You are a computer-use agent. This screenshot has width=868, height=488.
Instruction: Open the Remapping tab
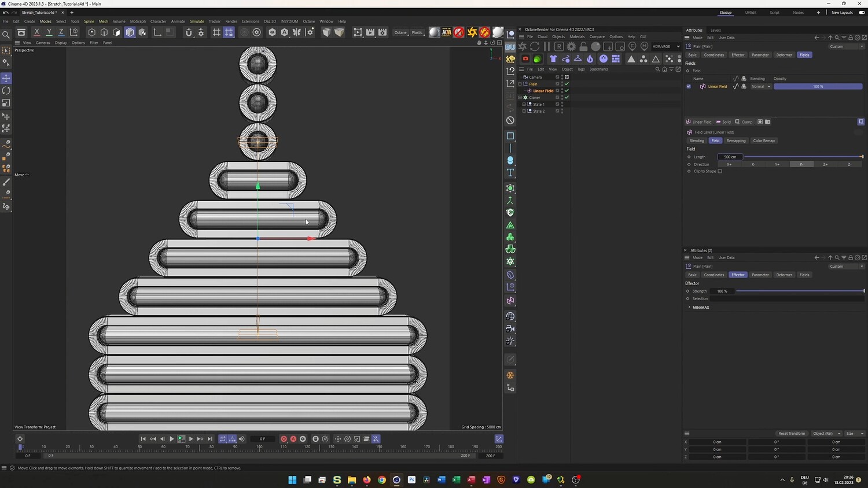736,141
